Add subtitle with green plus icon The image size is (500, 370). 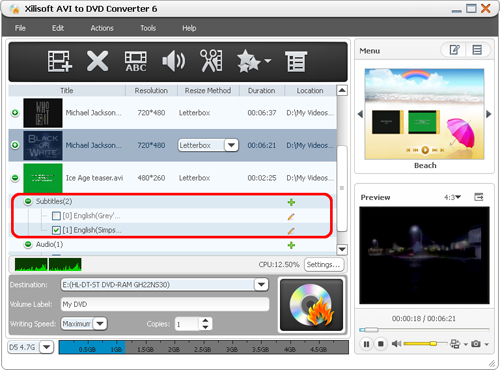[x=291, y=202]
